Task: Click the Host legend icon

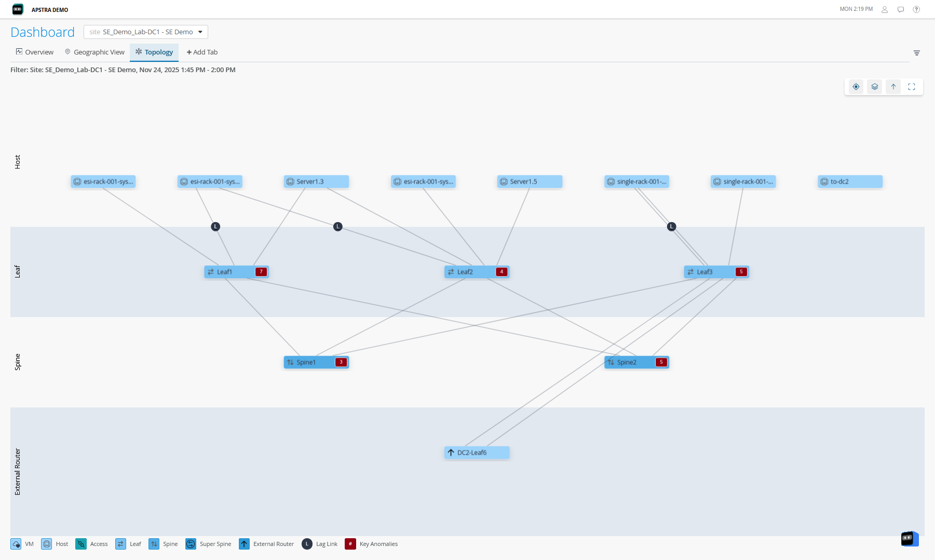Action: pyautogui.click(x=47, y=544)
